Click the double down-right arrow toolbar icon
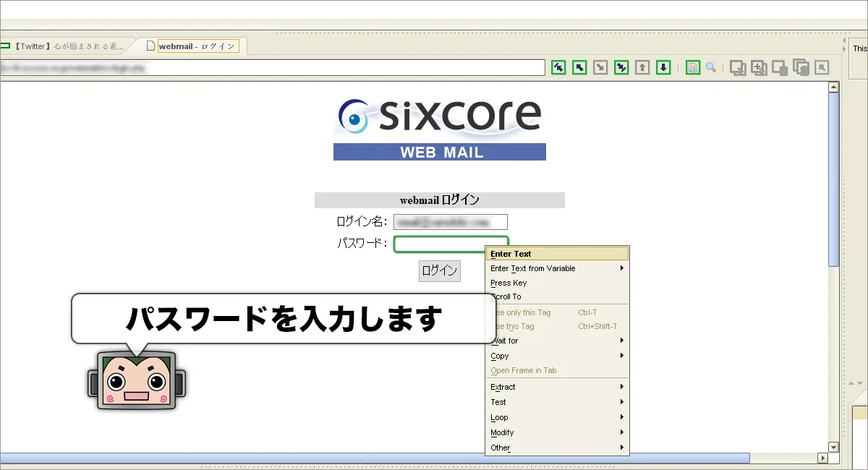This screenshot has height=470, width=868. pos(621,67)
